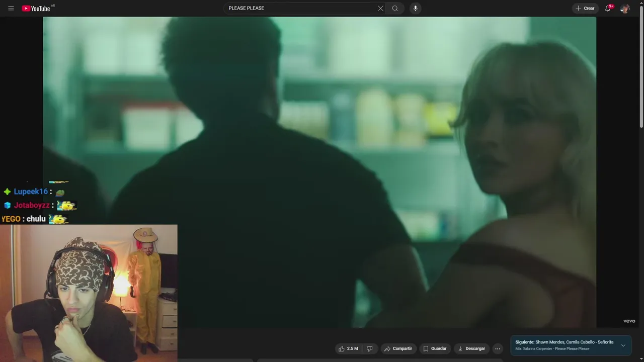Like the video (2.5 M)
Screen dimensions: 644x362
[x=348, y=348]
